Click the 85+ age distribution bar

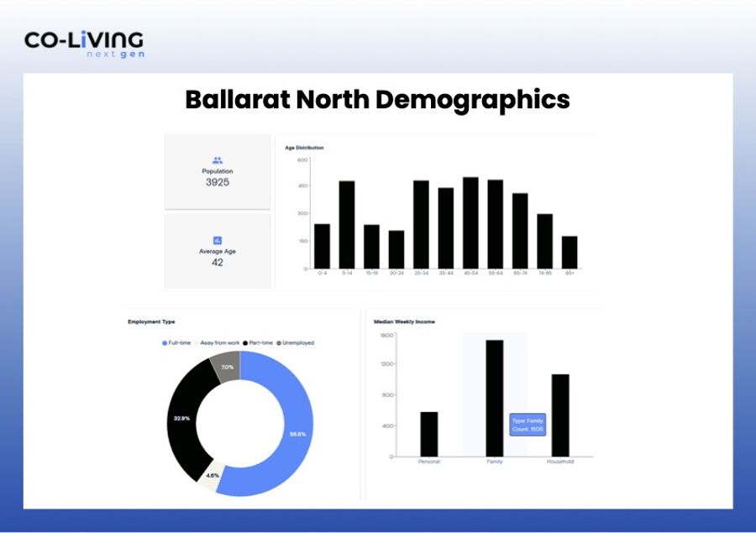point(570,252)
